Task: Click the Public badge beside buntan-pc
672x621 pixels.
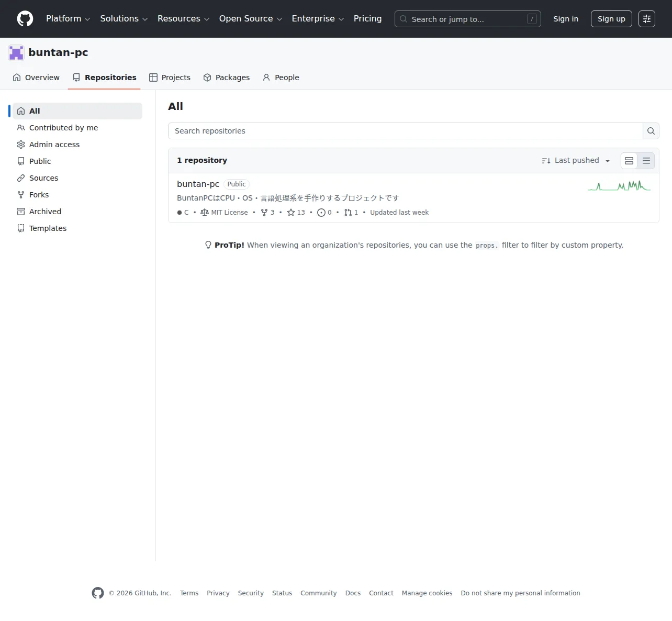Action: pos(237,184)
